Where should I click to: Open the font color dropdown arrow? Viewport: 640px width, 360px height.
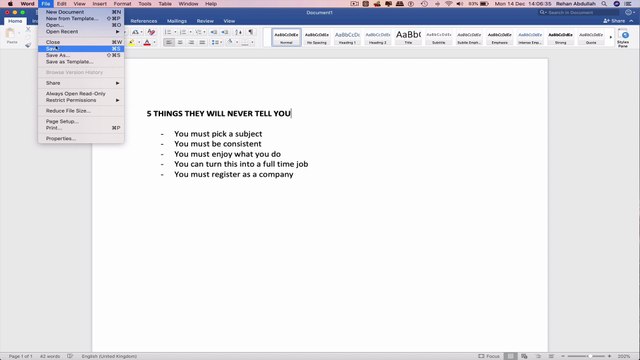pyautogui.click(x=154, y=42)
